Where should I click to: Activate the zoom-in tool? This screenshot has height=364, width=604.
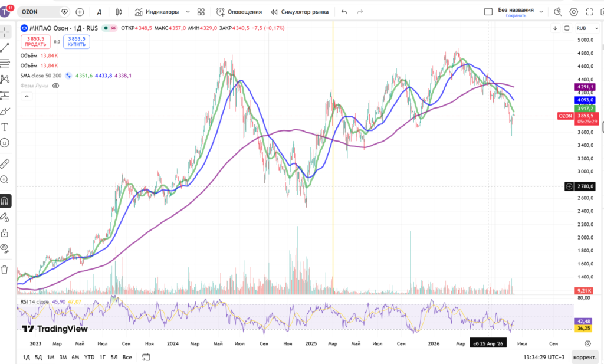[5, 179]
